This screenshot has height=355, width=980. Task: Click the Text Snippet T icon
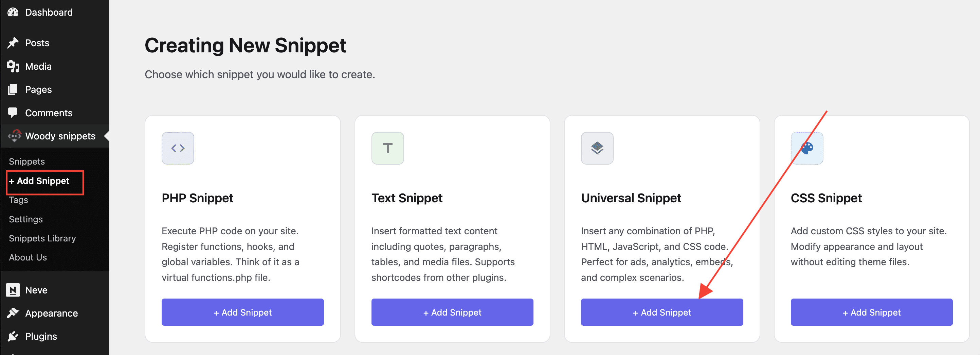pyautogui.click(x=387, y=148)
